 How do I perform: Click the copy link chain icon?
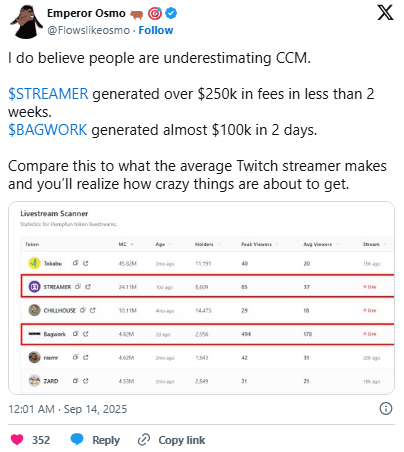coord(144,440)
